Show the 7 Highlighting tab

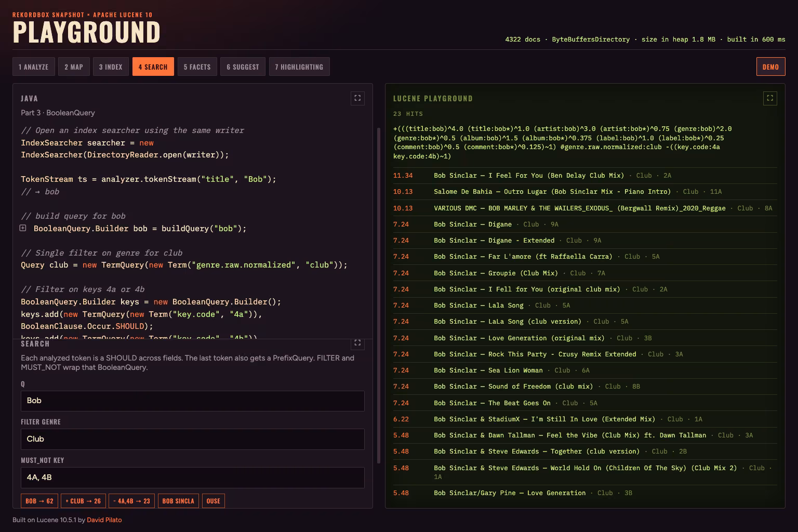coord(299,66)
